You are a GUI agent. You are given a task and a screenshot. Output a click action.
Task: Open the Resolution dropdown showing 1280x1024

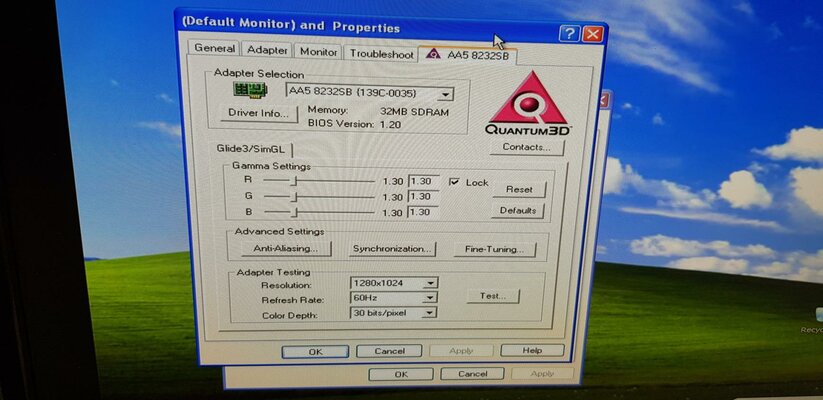tap(430, 284)
